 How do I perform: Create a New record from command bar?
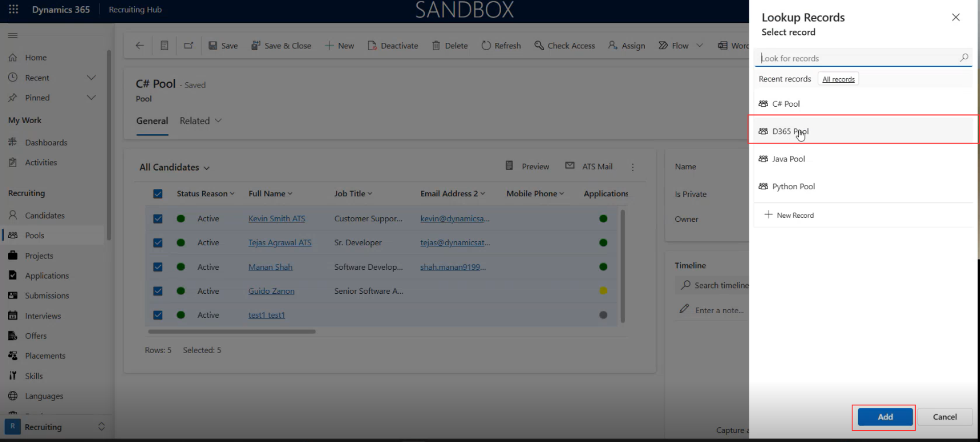[x=339, y=45]
